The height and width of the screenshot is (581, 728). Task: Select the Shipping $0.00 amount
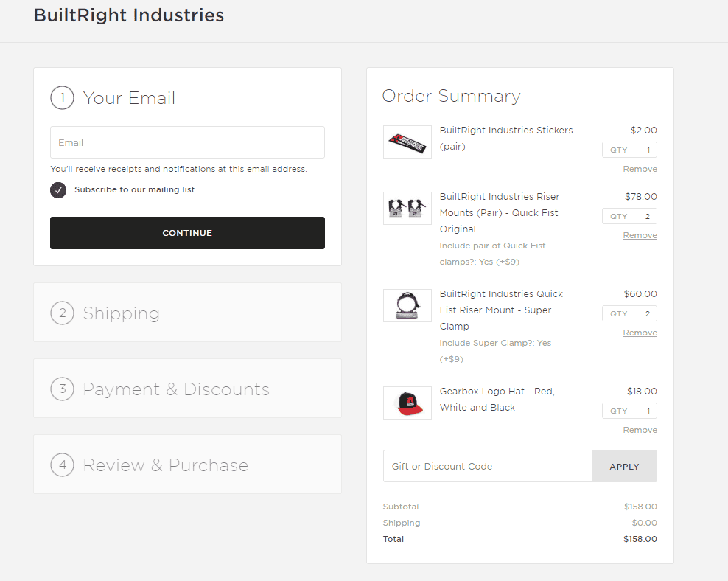pos(645,523)
